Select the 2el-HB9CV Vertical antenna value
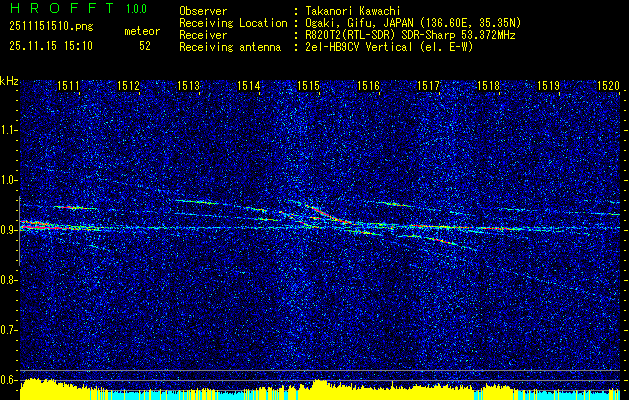This screenshot has width=629, height=400. click(x=390, y=47)
